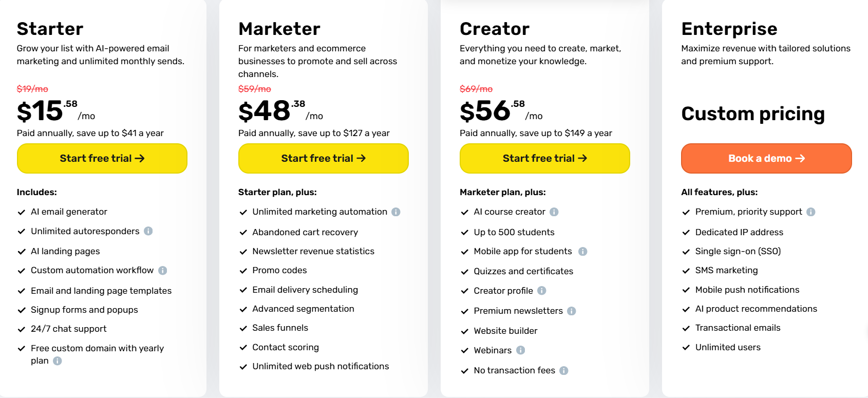Select the crossed-out $69/mo price
The height and width of the screenshot is (398, 868).
coord(475,88)
